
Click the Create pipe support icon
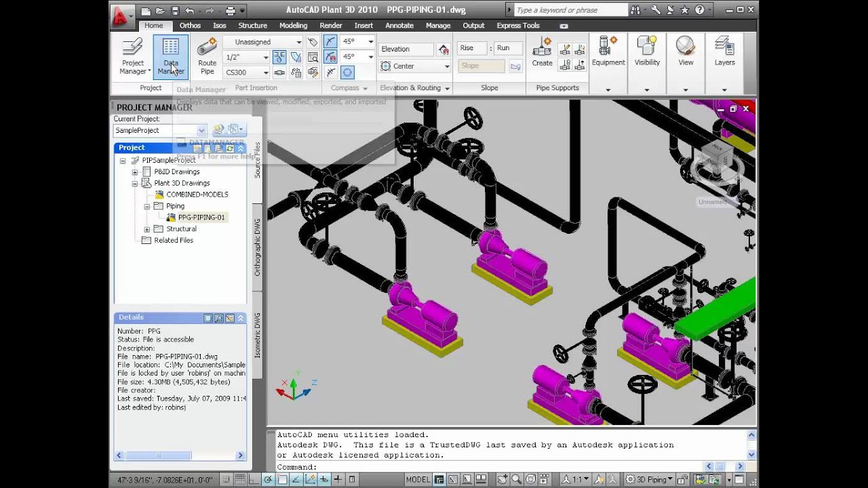542,52
